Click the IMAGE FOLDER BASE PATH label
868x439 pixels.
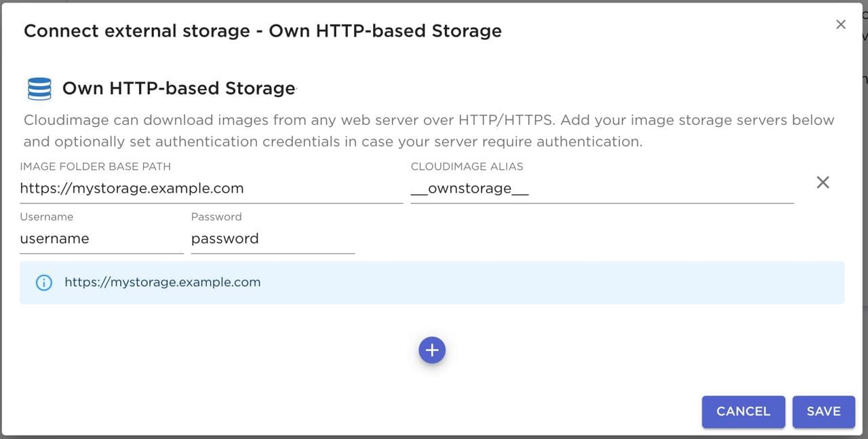coord(95,166)
